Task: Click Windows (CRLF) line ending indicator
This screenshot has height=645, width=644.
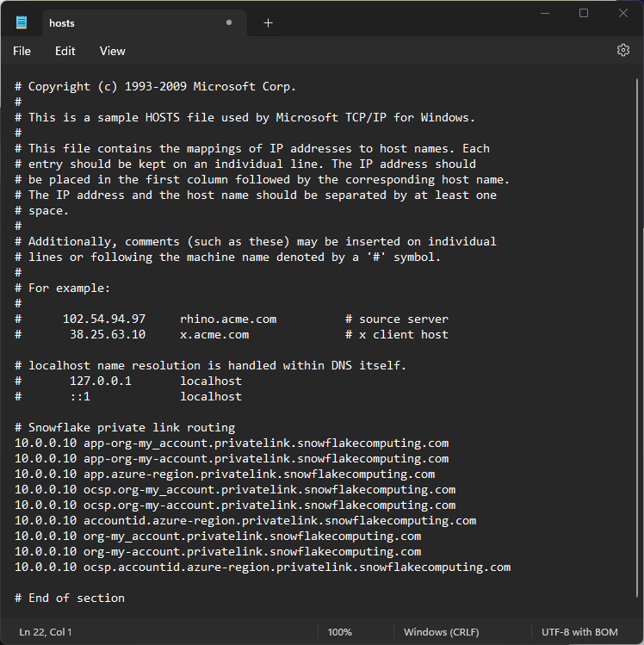Action: 442,632
